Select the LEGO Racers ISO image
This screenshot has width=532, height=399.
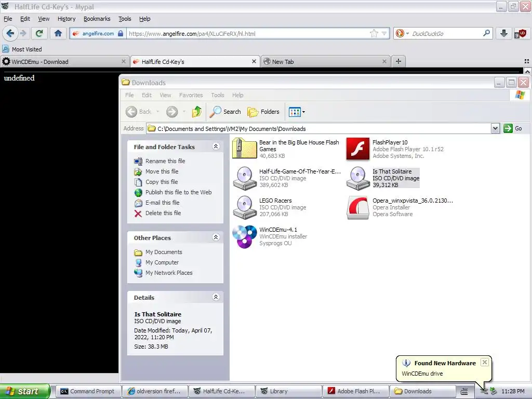click(x=270, y=207)
